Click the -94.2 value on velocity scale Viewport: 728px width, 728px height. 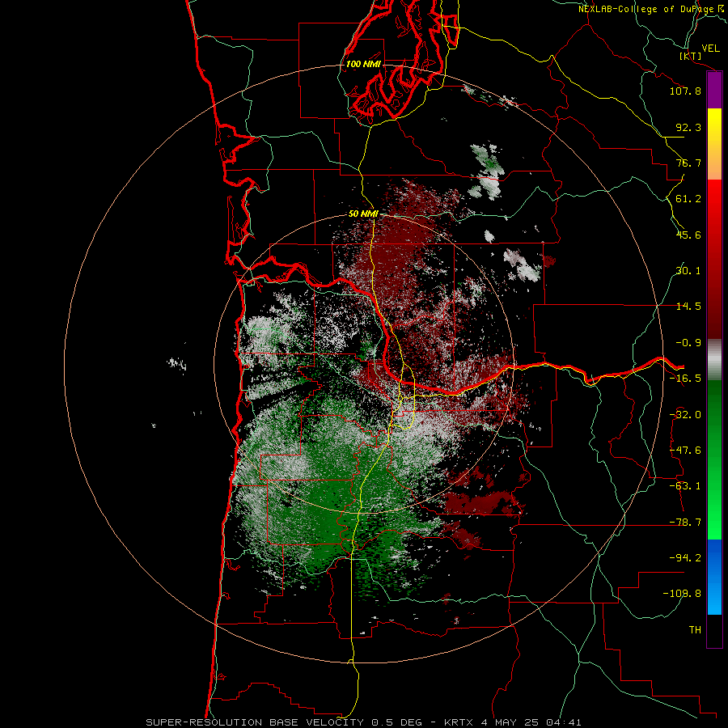pos(685,557)
